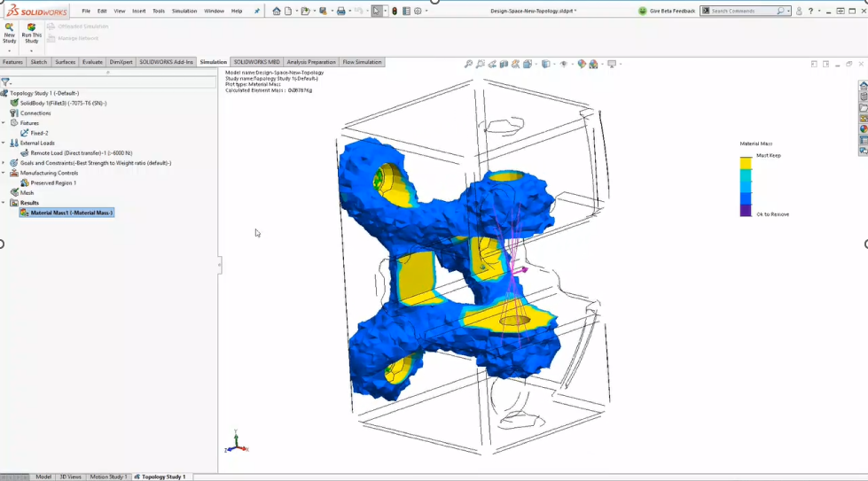The height and width of the screenshot is (481, 868).
Task: Open dropdown arrow under Run This Study
Action: (32, 50)
